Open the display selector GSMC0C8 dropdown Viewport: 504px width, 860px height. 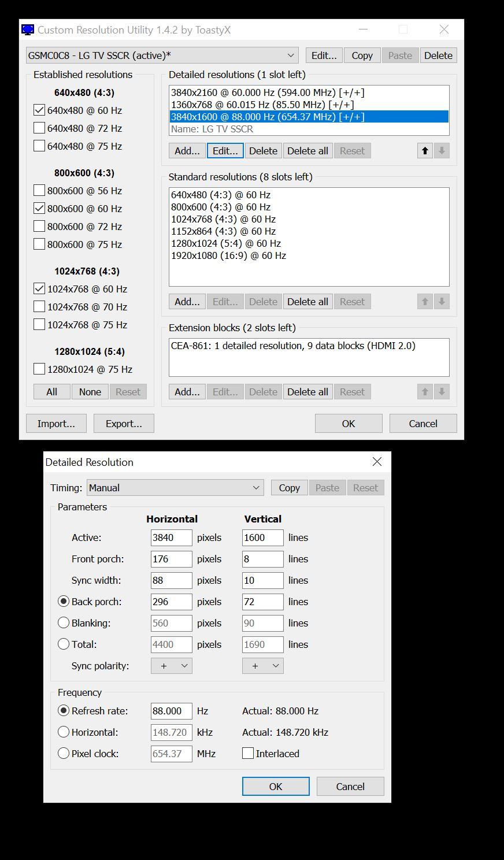[x=162, y=55]
